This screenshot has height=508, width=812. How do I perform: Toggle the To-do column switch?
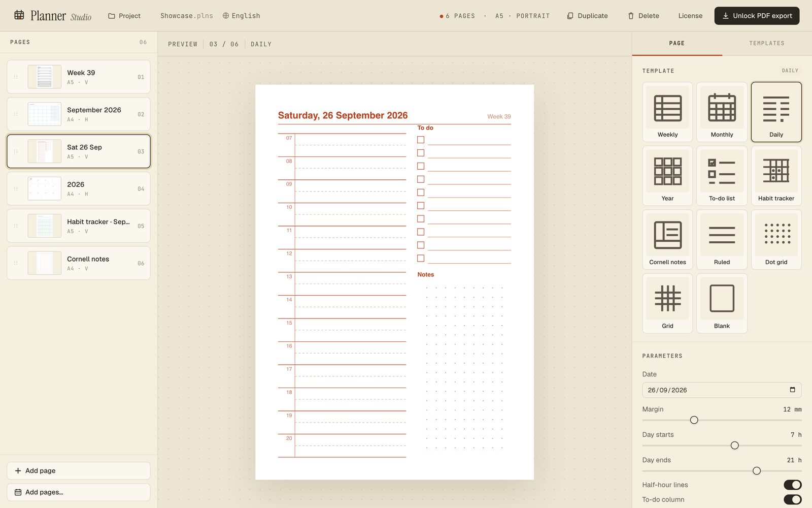(x=792, y=499)
